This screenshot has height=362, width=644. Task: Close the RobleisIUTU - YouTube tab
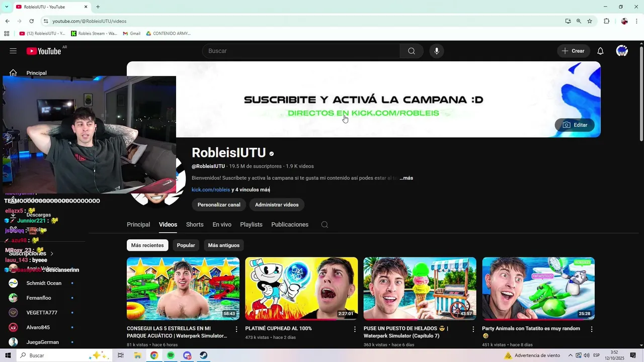pyautogui.click(x=86, y=7)
